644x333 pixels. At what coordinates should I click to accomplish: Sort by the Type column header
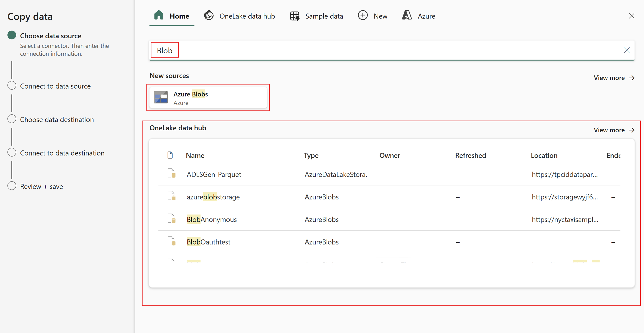311,155
